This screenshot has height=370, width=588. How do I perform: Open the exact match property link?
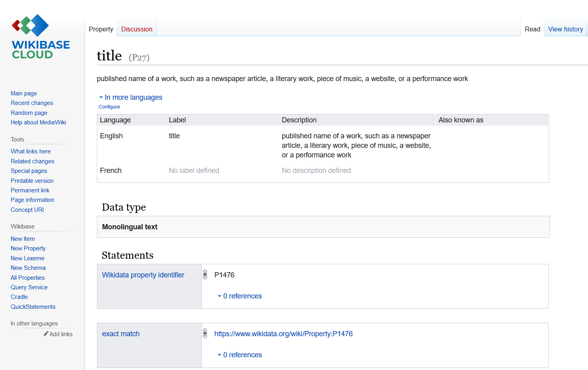pos(121,334)
